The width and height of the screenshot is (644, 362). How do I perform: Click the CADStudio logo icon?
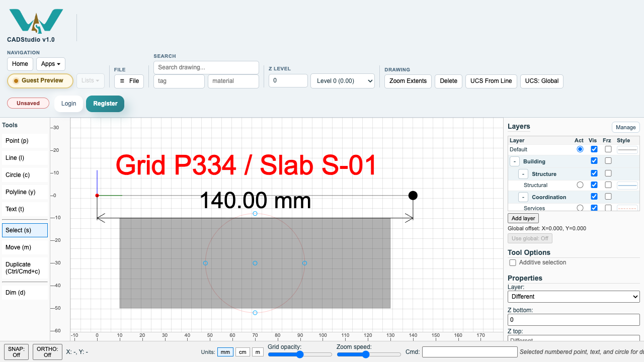(x=36, y=21)
